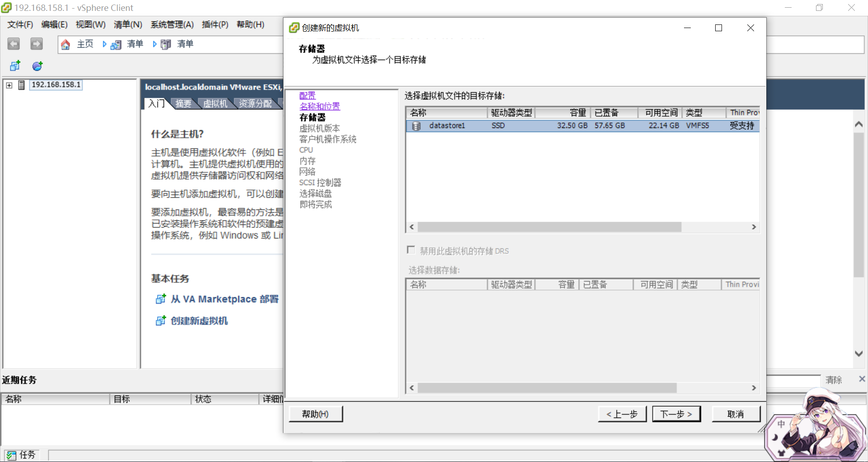This screenshot has height=462, width=868.
Task: Click the new scheduled task pie-chart icon
Action: pyautogui.click(x=37, y=66)
